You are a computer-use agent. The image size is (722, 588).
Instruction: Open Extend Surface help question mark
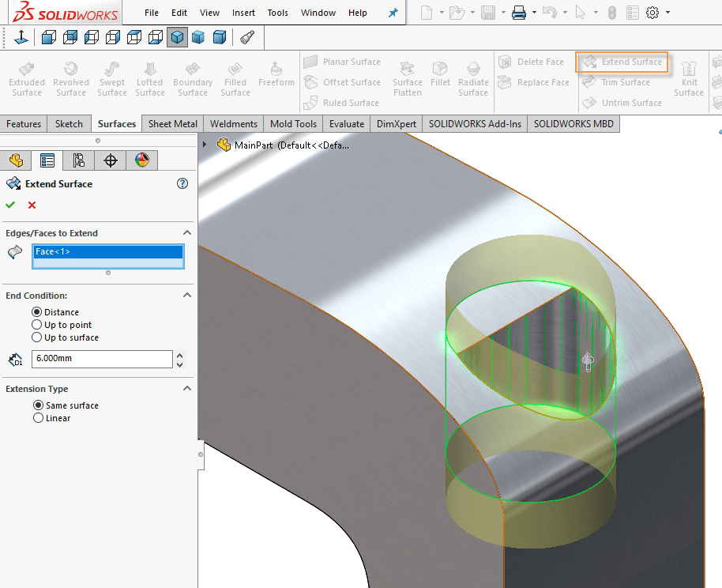(x=182, y=183)
